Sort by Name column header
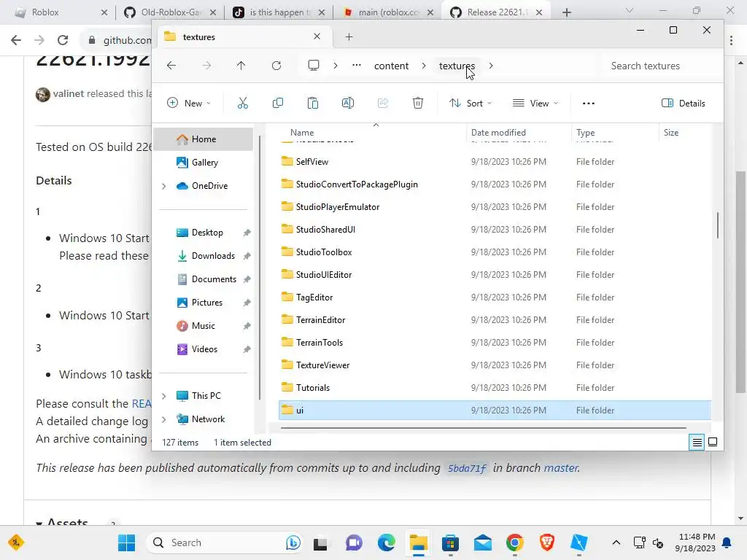747x560 pixels. pos(302,133)
